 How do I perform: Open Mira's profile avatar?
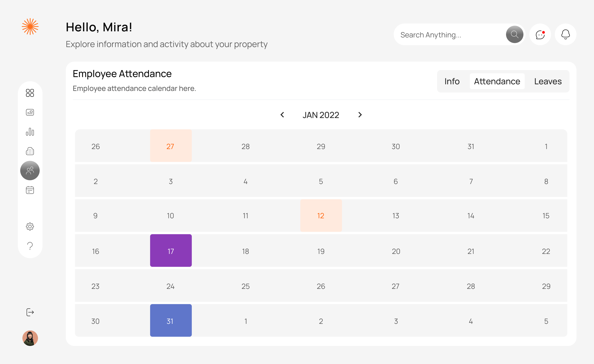pyautogui.click(x=30, y=338)
